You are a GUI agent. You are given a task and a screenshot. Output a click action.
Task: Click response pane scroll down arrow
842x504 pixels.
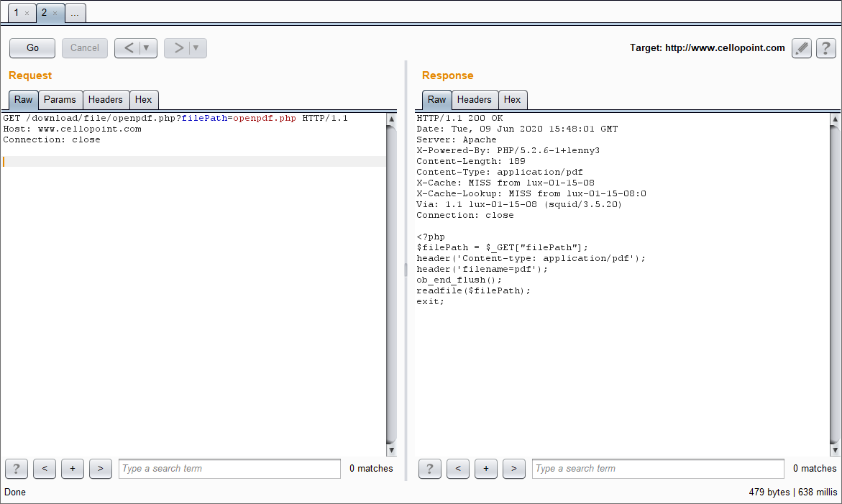(x=835, y=450)
